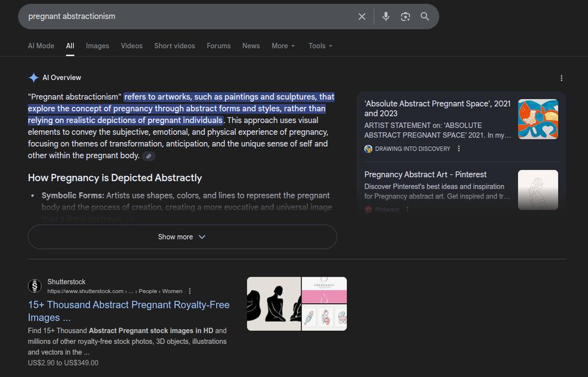Expand AI Overview with Show more
The width and height of the screenshot is (588, 377).
point(182,237)
